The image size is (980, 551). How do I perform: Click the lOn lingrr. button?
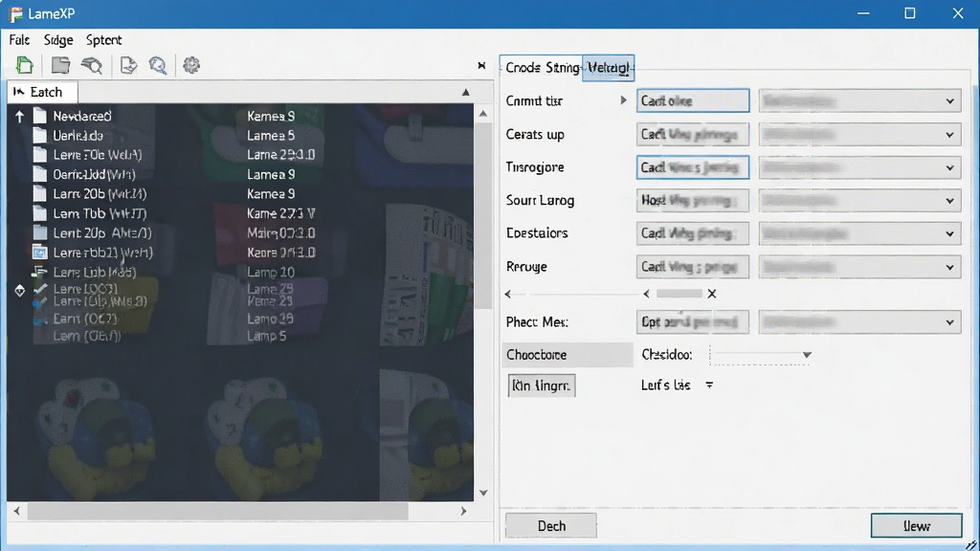[542, 386]
